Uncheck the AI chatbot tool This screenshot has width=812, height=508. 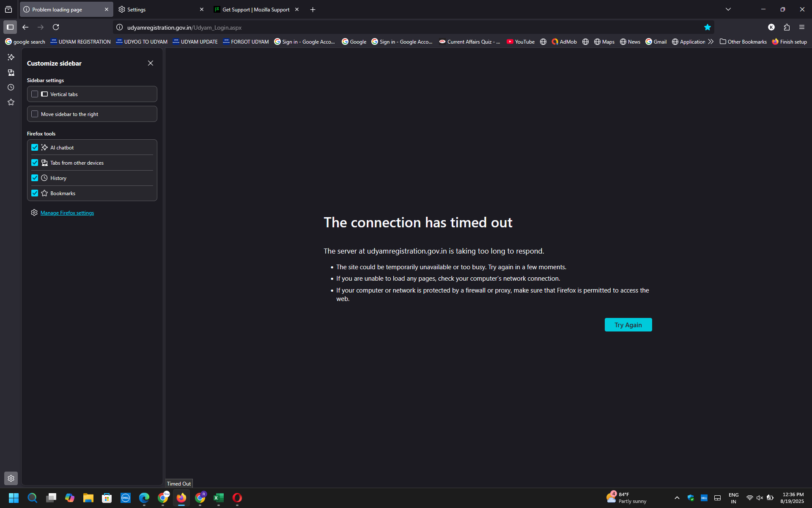click(x=35, y=147)
